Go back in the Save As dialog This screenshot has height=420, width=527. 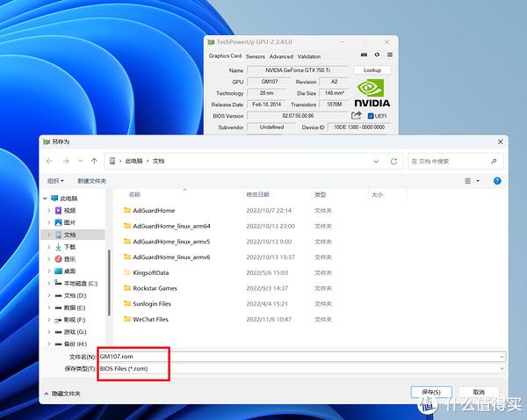(x=49, y=161)
